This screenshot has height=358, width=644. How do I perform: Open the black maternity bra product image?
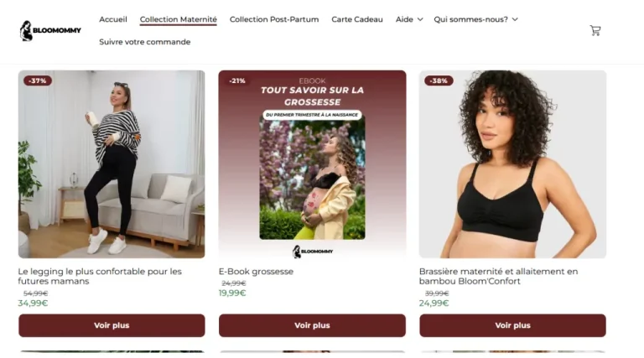512,164
